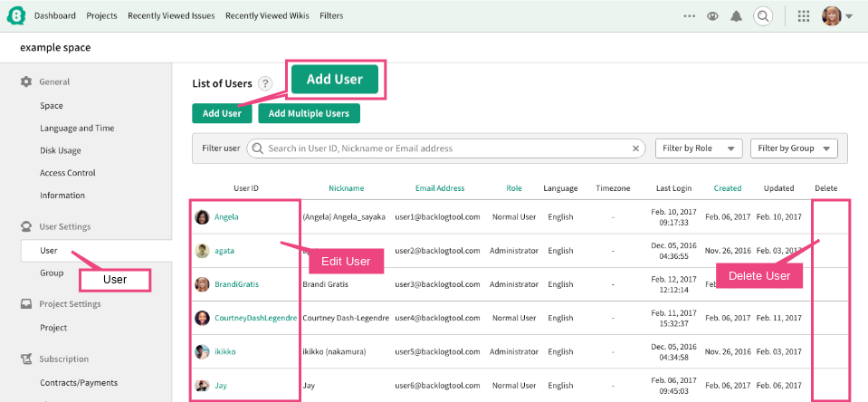Expand the Filter by Group dropdown
This screenshot has width=868, height=402.
point(794,148)
